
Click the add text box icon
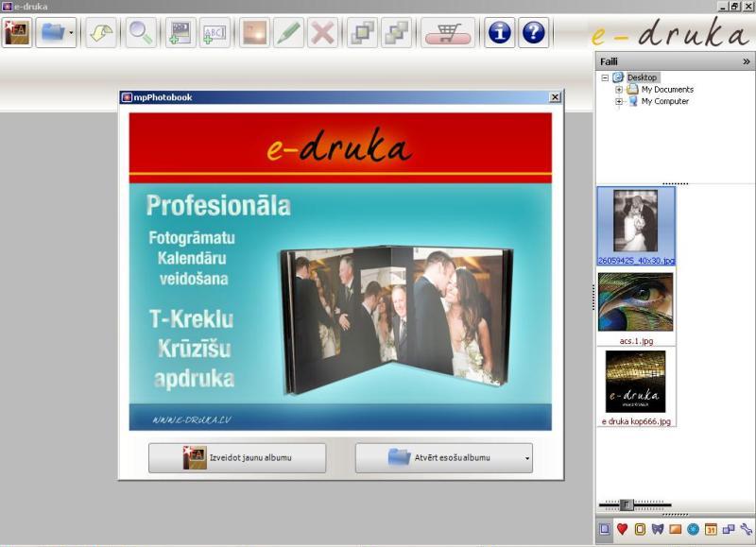215,32
